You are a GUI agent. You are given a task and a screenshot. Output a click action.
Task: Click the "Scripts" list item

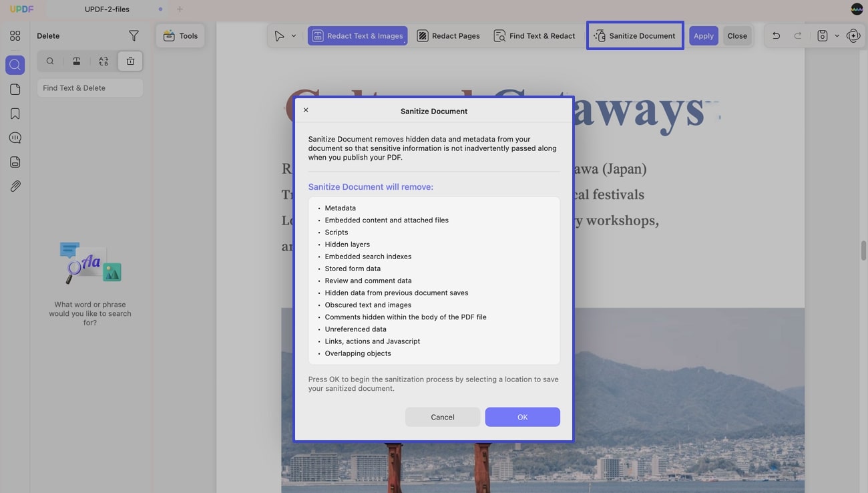(337, 232)
